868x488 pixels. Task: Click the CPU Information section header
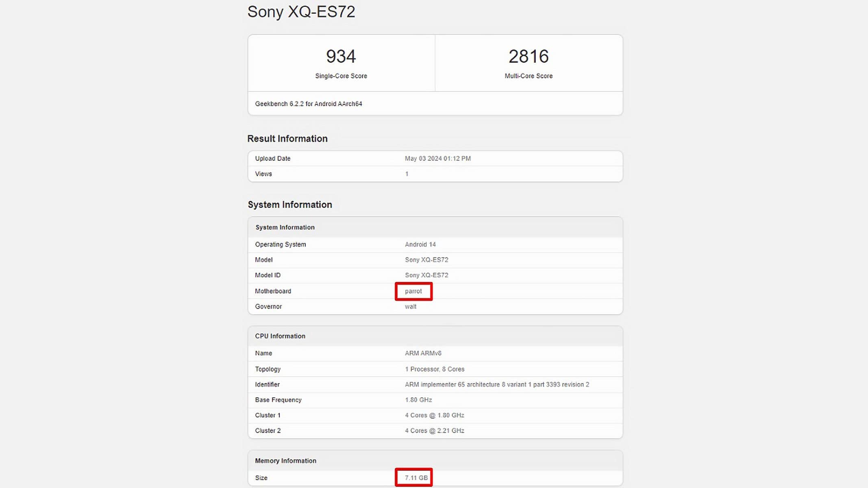pos(280,336)
